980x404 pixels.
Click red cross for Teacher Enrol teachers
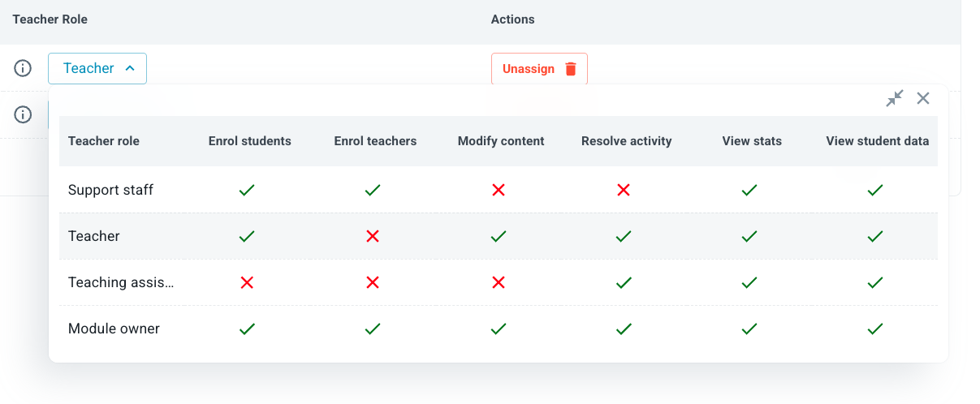point(373,236)
